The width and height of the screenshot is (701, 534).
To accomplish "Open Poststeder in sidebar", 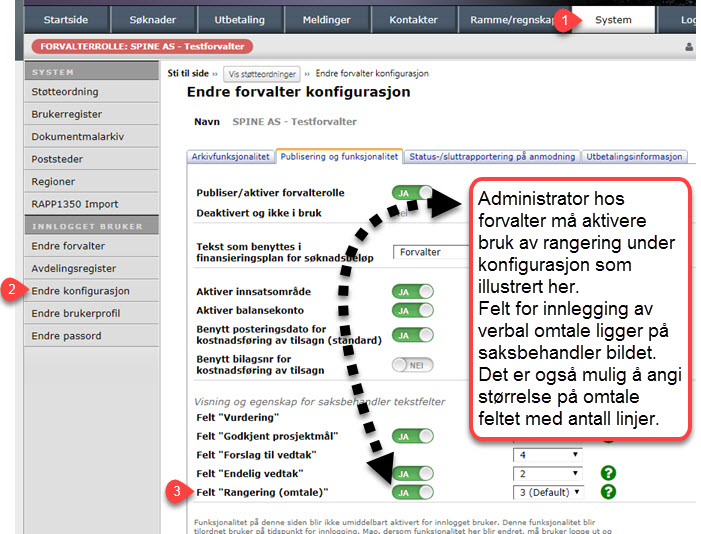I will point(91,159).
